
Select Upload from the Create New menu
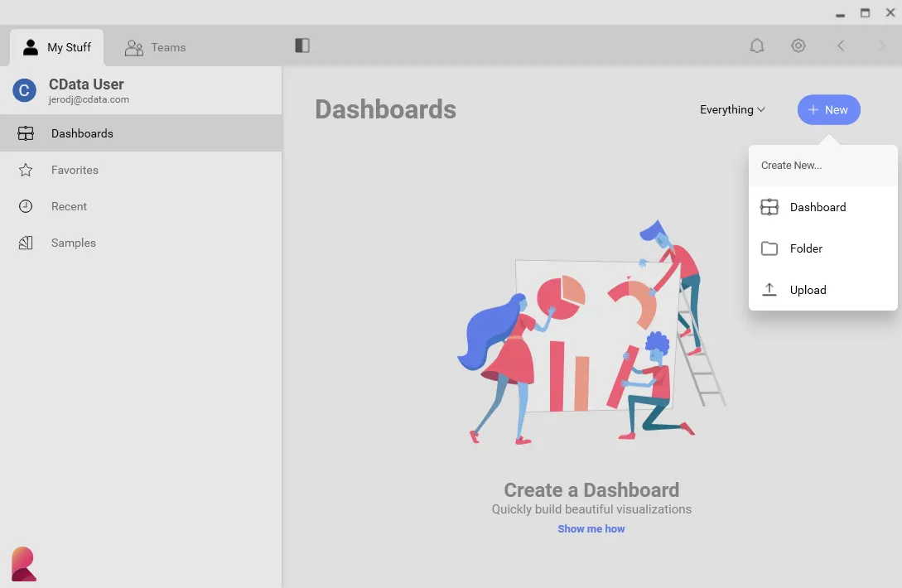(x=808, y=289)
